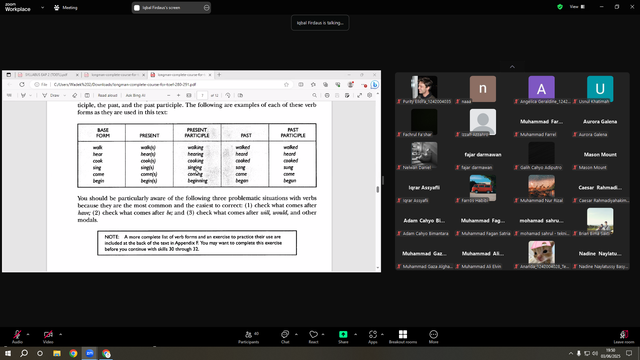
Task: Open the More options button
Action: click(433, 337)
